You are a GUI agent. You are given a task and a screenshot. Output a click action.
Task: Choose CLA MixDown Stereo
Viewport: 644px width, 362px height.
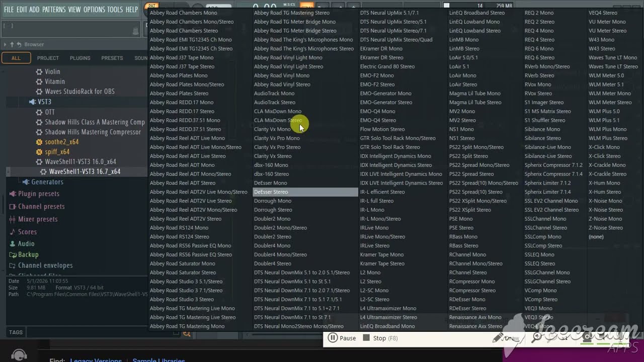pos(278,120)
